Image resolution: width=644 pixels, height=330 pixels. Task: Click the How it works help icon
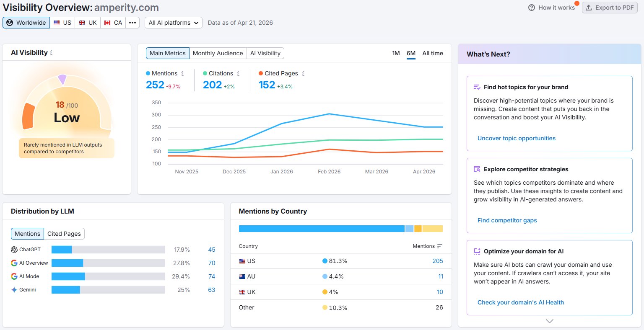(x=532, y=8)
